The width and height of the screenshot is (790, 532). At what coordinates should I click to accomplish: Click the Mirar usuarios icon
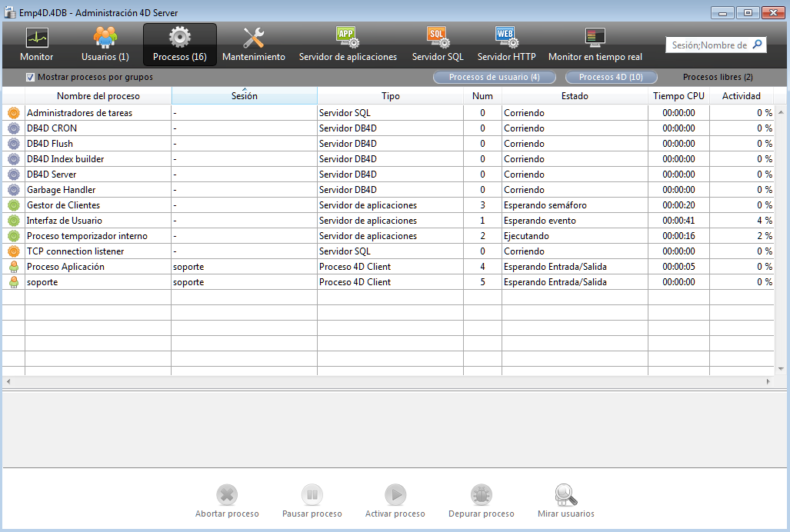[x=565, y=494]
